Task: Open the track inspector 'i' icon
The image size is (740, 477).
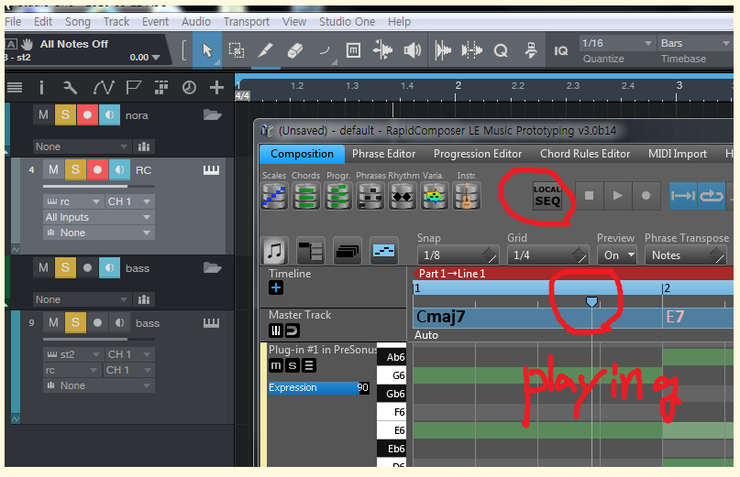Action: [42, 87]
